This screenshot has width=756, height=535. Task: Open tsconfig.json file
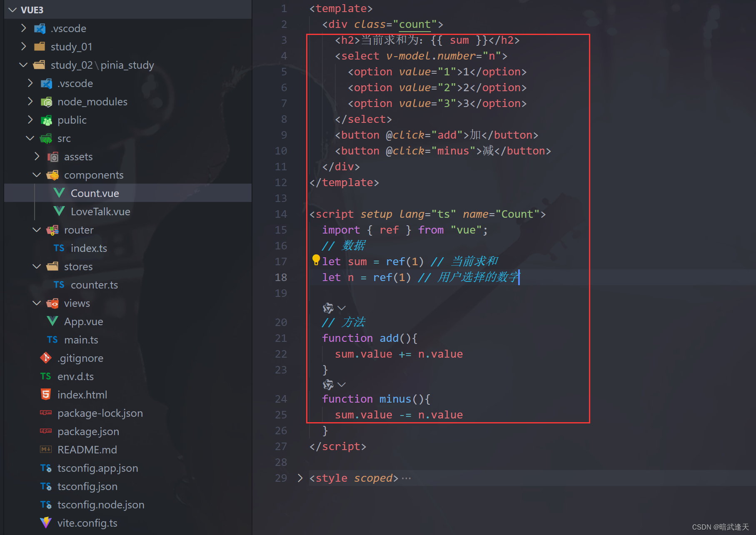tap(127, 486)
